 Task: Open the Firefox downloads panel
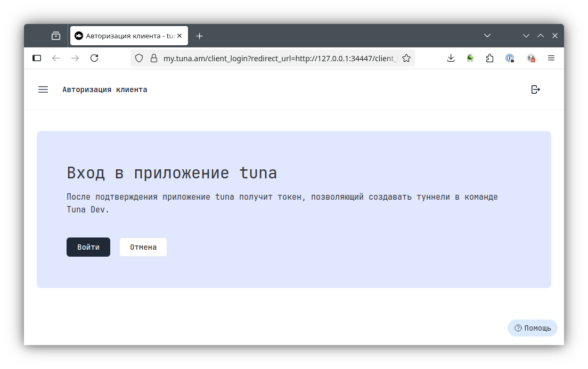click(451, 58)
